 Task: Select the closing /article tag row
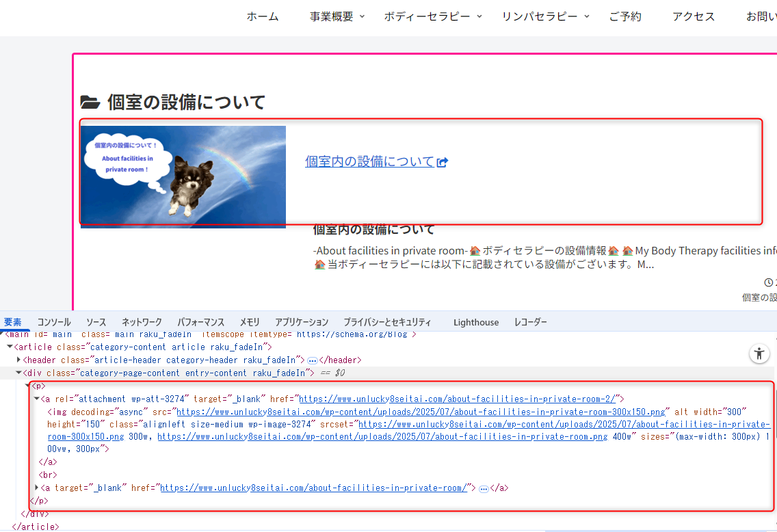point(35,527)
